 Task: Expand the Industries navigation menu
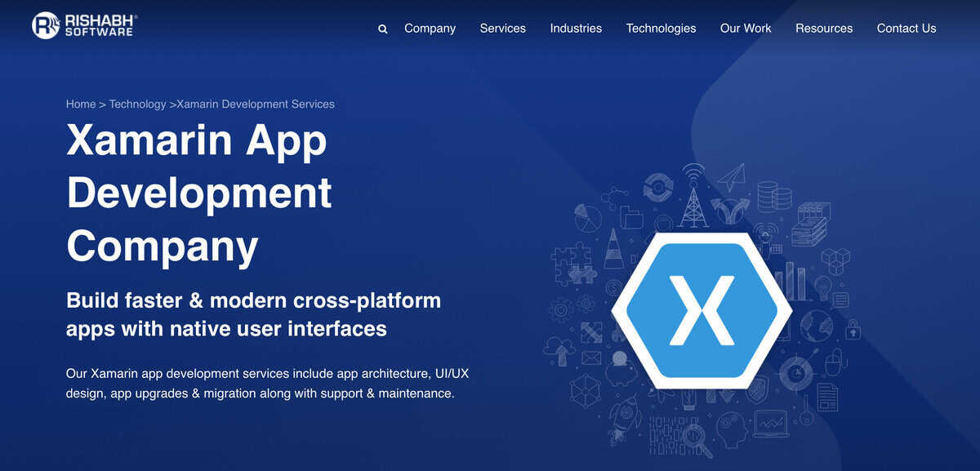(x=576, y=28)
